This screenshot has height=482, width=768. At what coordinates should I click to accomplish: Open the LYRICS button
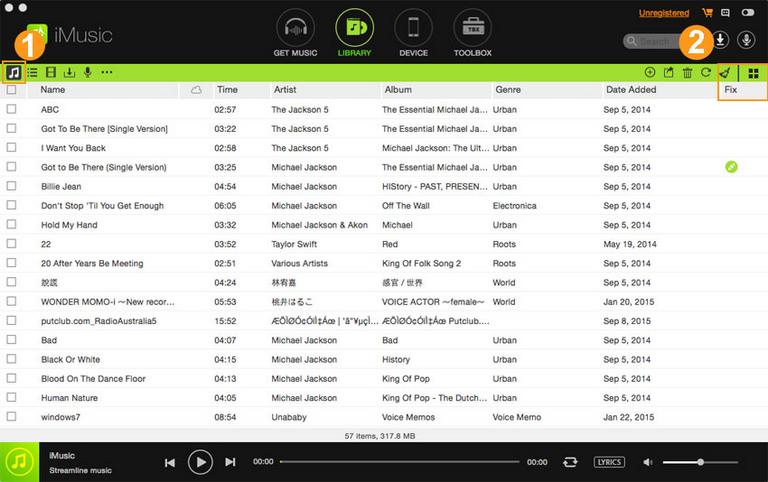click(609, 462)
